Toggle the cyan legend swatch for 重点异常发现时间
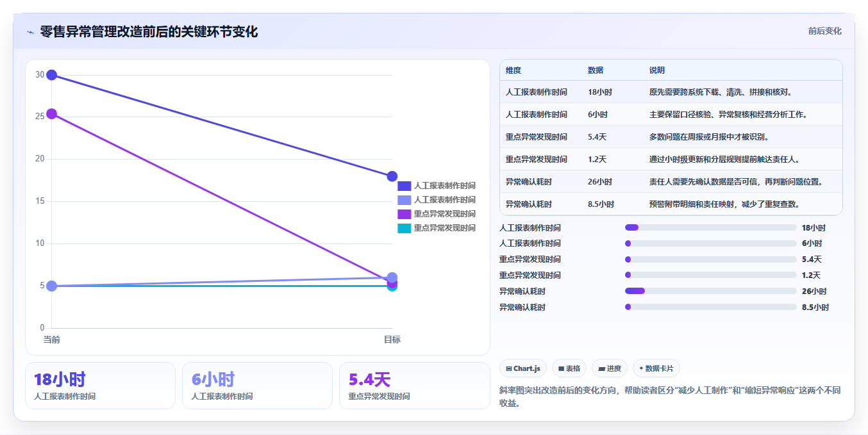The image size is (868, 435). 404,228
